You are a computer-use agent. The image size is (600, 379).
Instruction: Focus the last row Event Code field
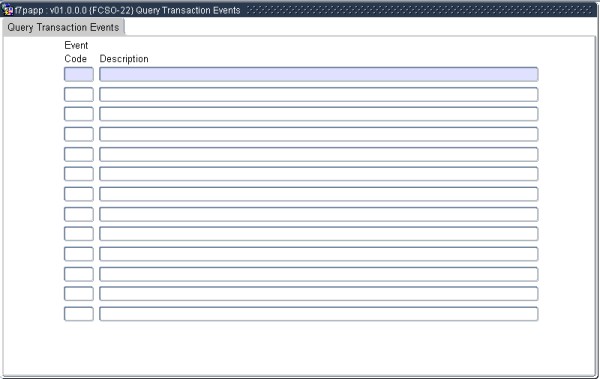click(79, 314)
